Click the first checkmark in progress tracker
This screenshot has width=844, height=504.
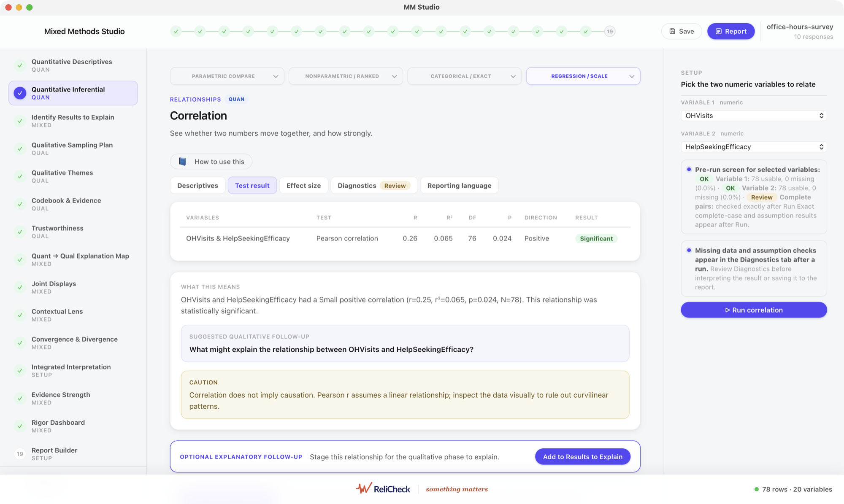tap(176, 31)
